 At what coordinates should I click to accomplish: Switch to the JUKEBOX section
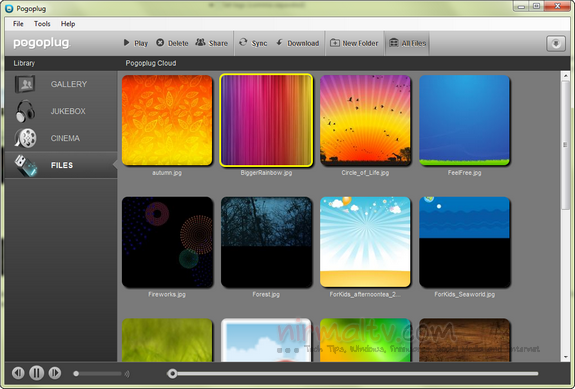tap(68, 111)
